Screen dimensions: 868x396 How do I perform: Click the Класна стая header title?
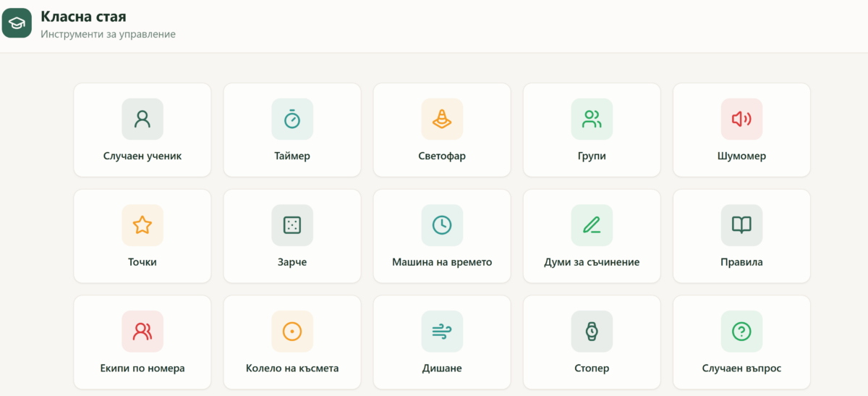pyautogui.click(x=84, y=16)
